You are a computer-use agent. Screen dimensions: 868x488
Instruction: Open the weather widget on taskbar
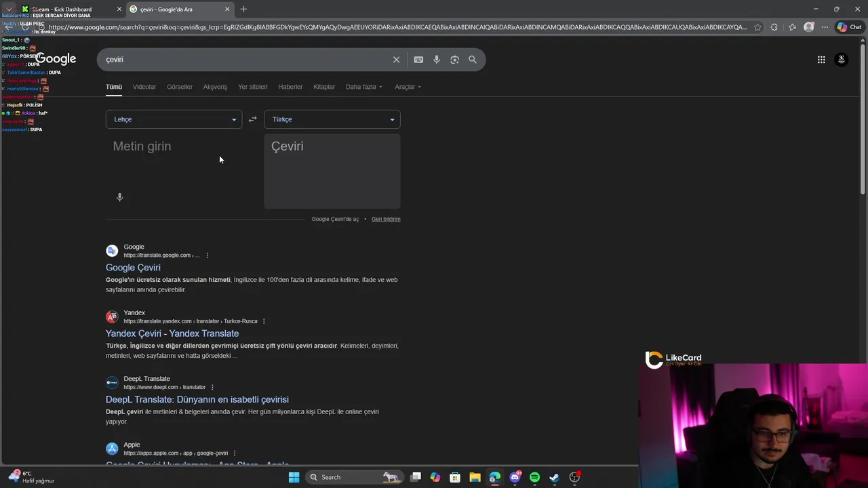tap(31, 476)
